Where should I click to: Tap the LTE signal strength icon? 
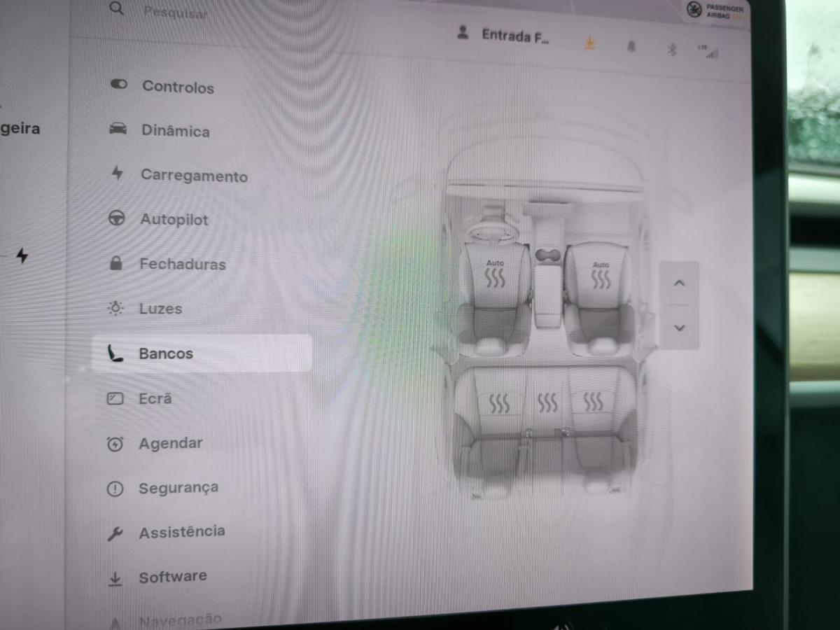[708, 52]
